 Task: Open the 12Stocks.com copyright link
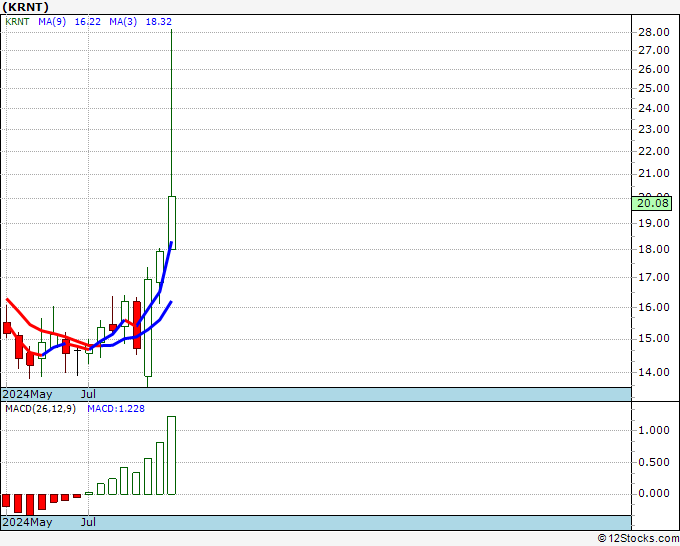point(638,538)
